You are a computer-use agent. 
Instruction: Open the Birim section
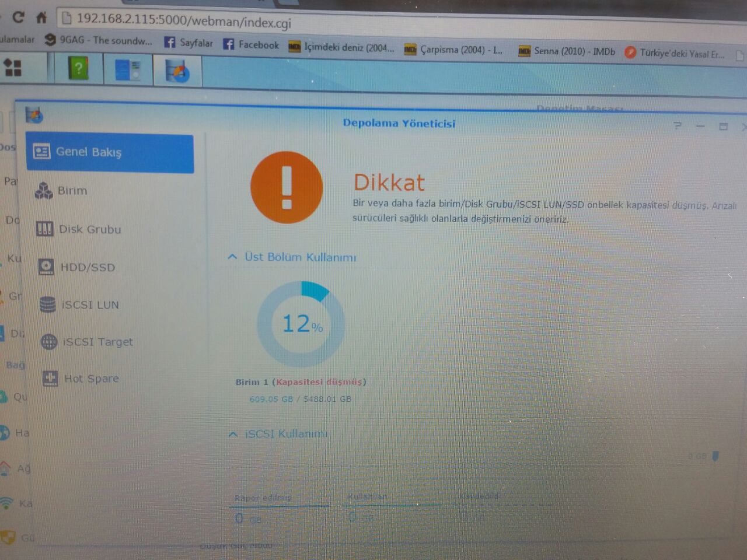71,191
